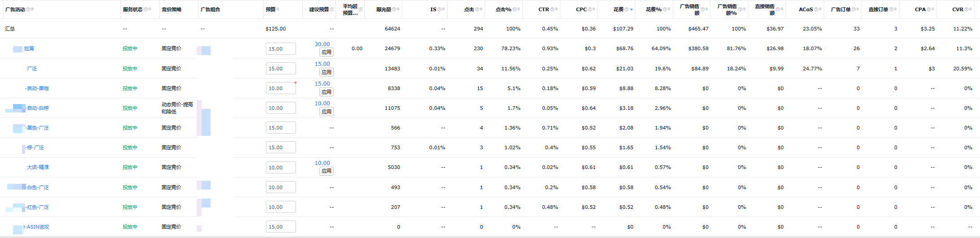
Task: Click the help icon next to IS header
Action: [x=439, y=9]
